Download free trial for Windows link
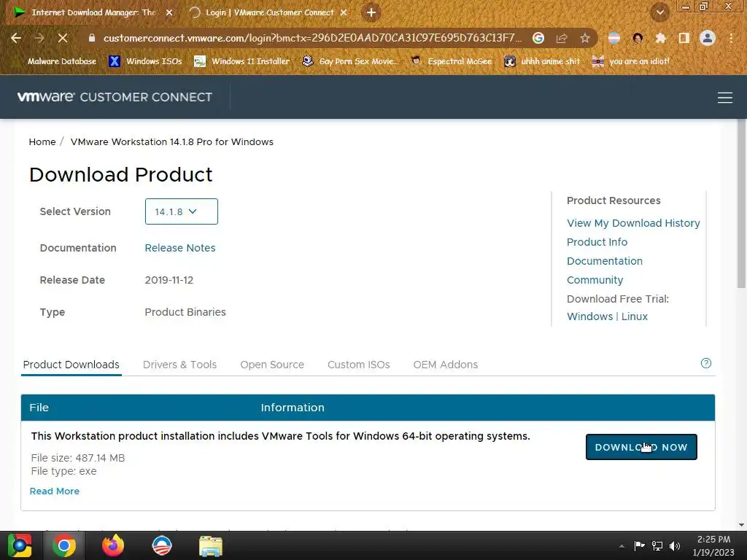The height and width of the screenshot is (560, 747). [x=589, y=316]
